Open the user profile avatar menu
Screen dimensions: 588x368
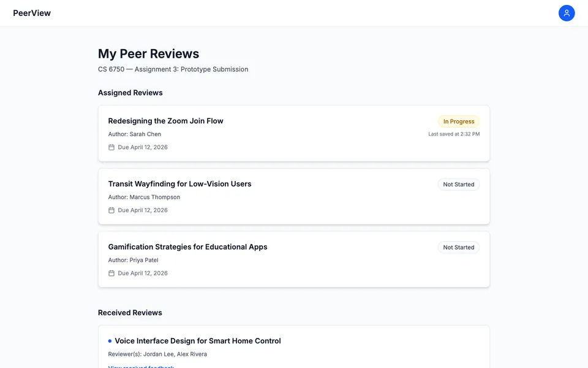click(x=566, y=13)
